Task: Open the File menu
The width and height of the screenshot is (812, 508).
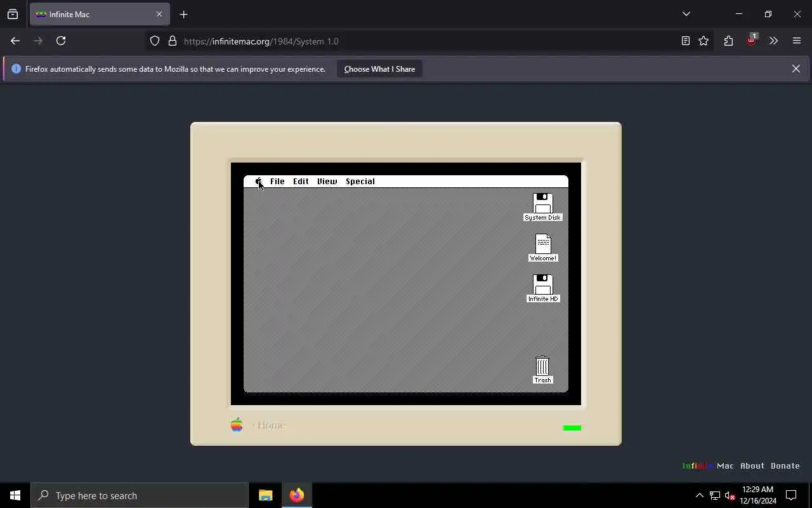Action: (277, 182)
